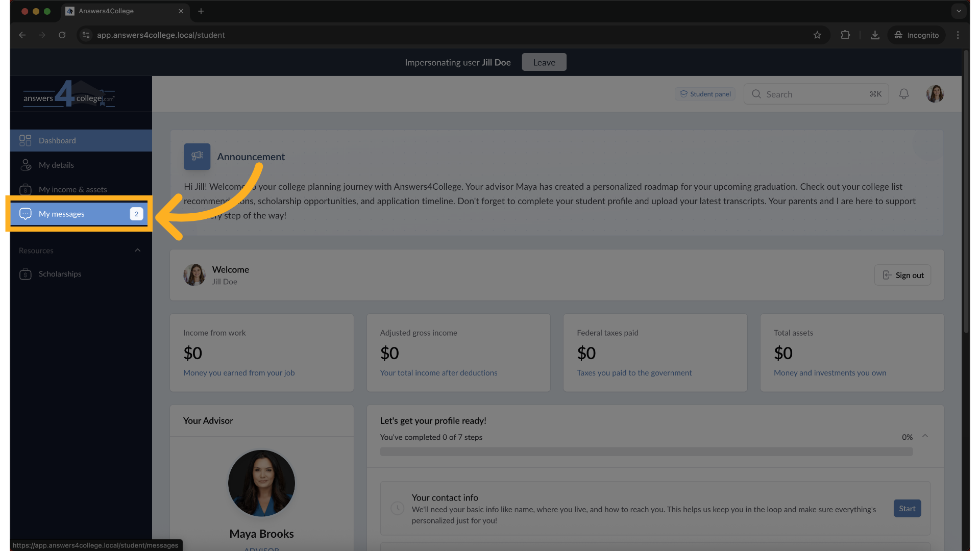
Task: Click the Announcement megaphone icon
Action: [197, 157]
